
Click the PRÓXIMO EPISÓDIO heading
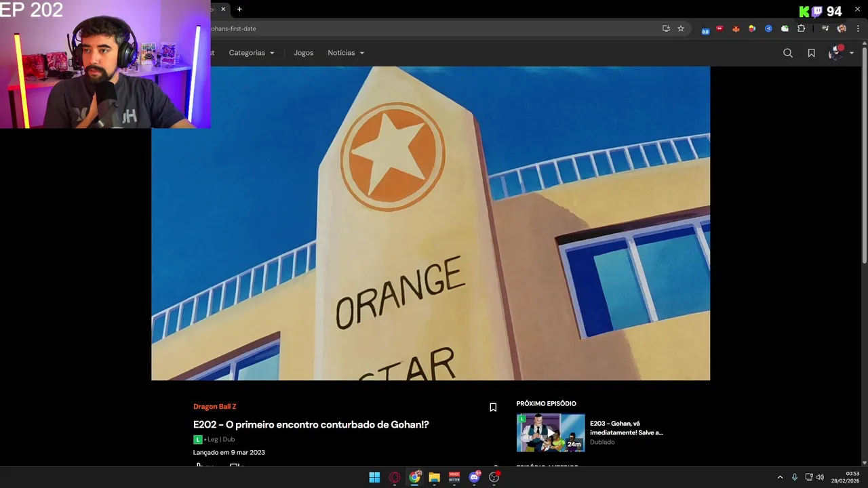coord(547,403)
